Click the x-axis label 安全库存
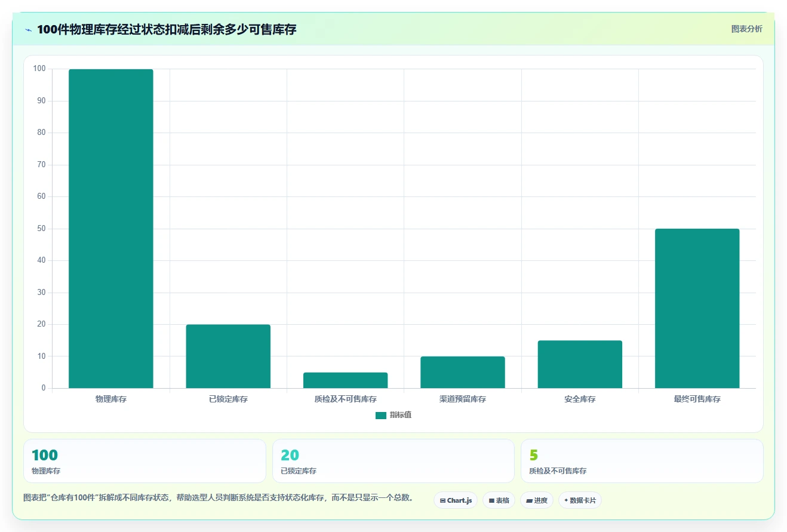This screenshot has width=787, height=532. coord(580,399)
